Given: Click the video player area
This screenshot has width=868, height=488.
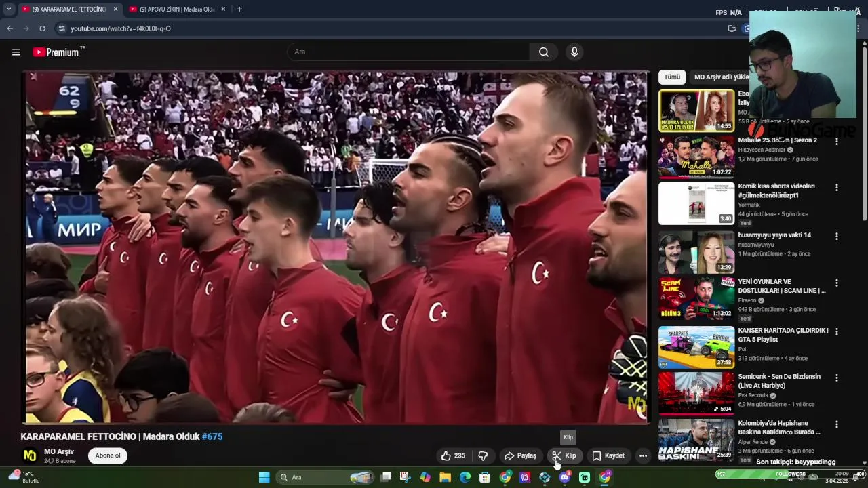Looking at the screenshot, I should point(337,247).
